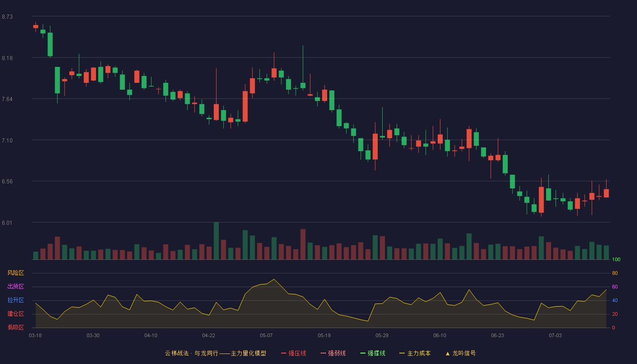Click the yellow triangle 龙吟信号 legend marker
Image resolution: width=637 pixels, height=364 pixels.
pyautogui.click(x=447, y=353)
